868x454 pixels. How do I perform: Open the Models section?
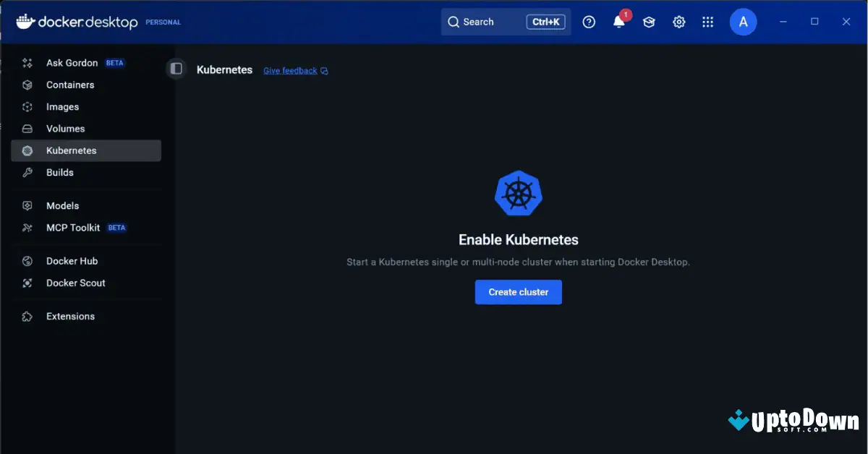63,205
